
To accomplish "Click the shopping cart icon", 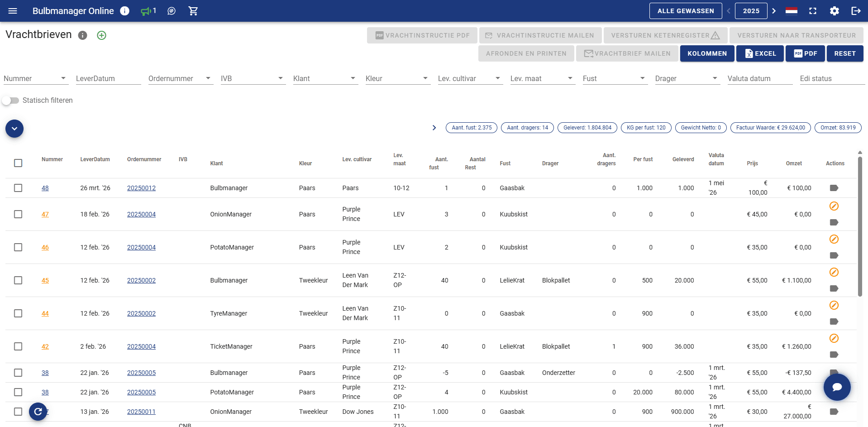I will (193, 11).
